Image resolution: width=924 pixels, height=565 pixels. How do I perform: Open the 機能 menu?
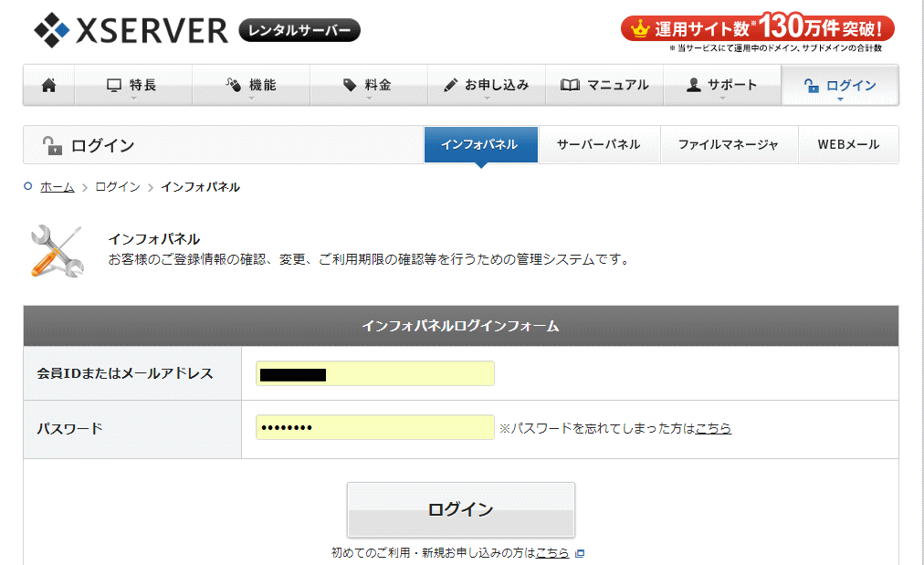[x=251, y=86]
